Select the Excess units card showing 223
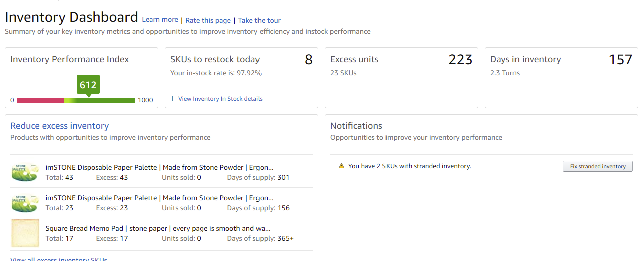The image size is (644, 261). point(401,77)
